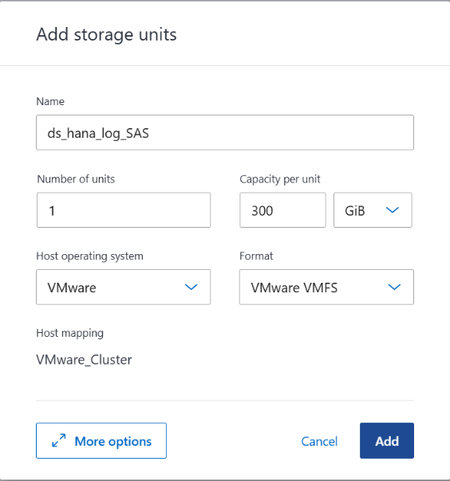Click the Host mapping label

(x=70, y=333)
